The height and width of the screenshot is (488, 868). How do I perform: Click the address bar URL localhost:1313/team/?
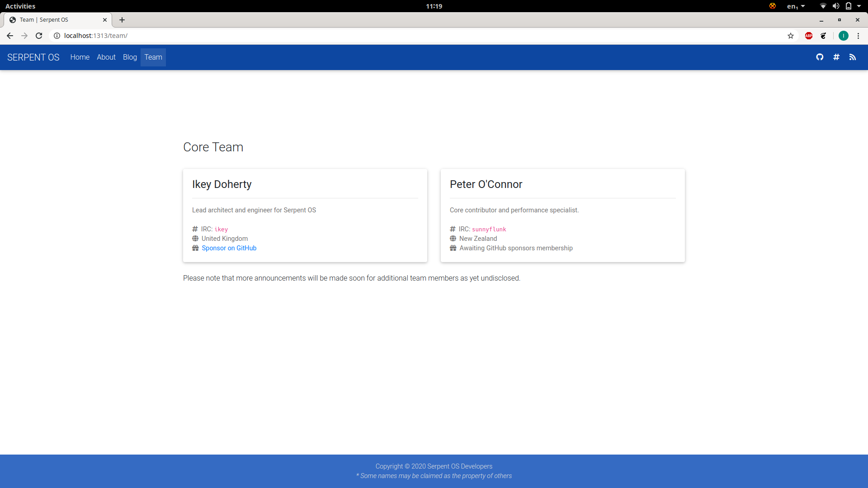[96, 36]
